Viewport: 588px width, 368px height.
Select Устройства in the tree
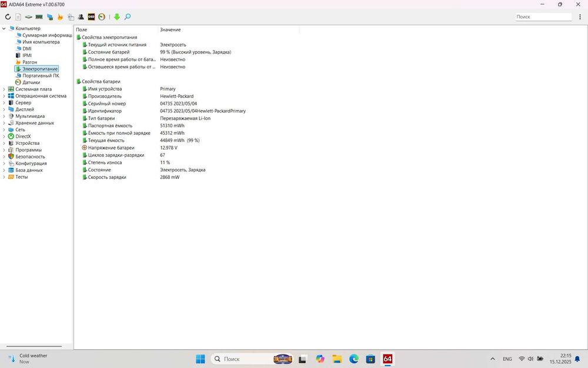point(28,144)
